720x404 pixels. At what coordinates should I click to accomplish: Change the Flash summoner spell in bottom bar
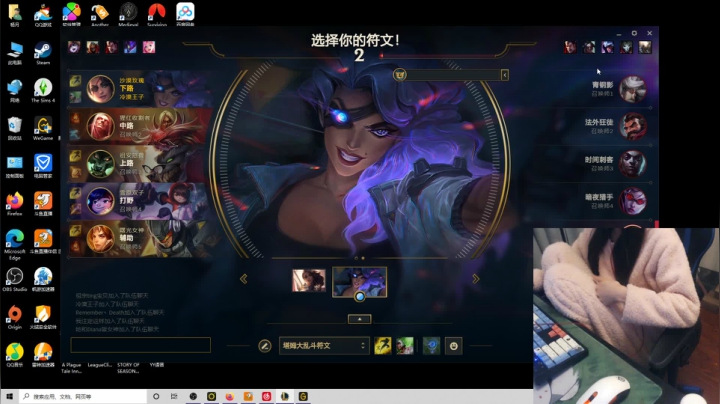click(383, 346)
